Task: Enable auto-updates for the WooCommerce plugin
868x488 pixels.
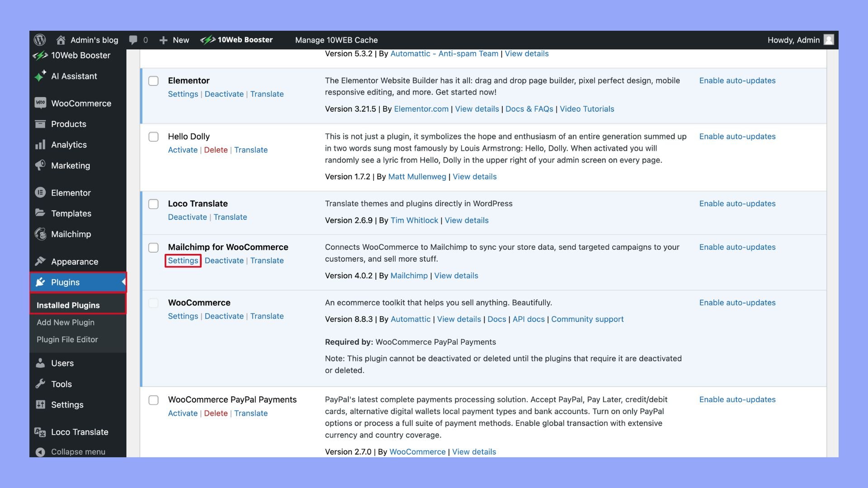Action: (x=737, y=303)
